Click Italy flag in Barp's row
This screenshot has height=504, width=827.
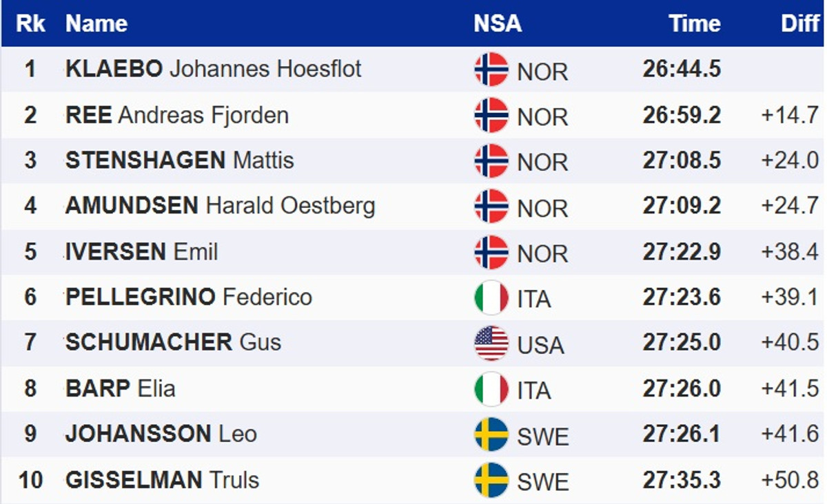(x=491, y=389)
